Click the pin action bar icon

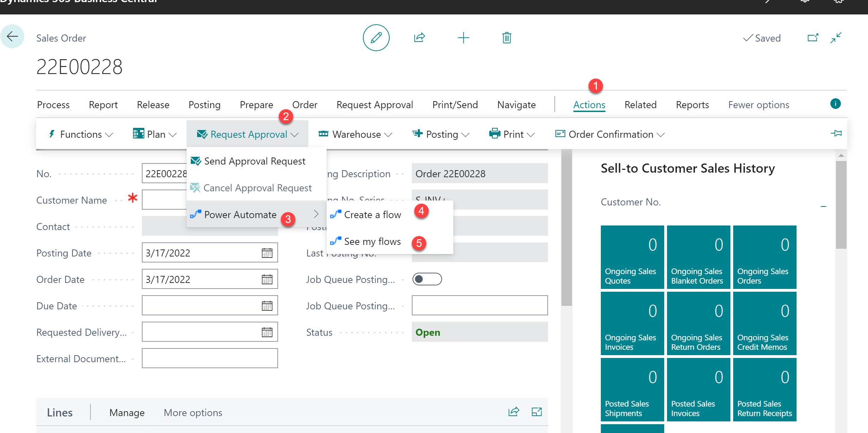(x=836, y=133)
